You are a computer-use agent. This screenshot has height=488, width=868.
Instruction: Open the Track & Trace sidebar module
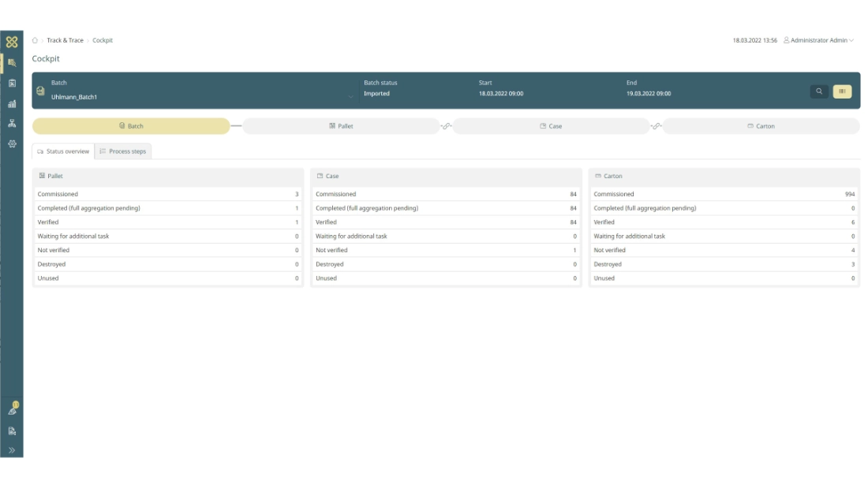click(12, 63)
